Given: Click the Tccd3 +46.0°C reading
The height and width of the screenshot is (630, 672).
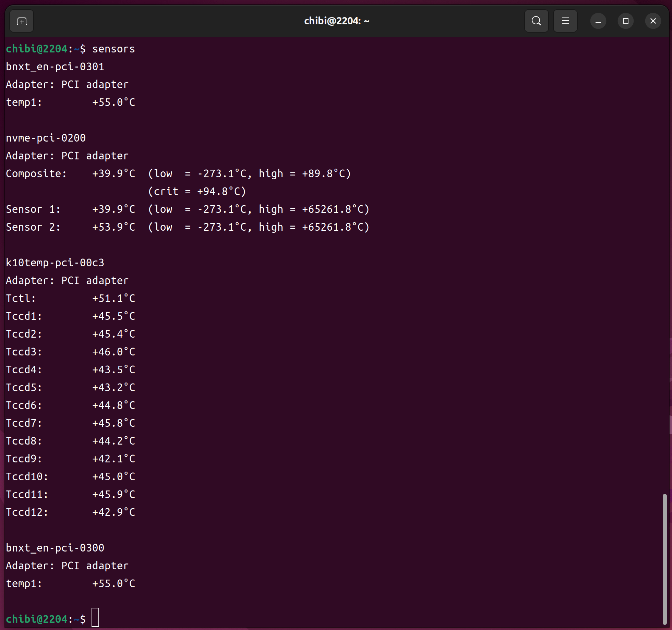Looking at the screenshot, I should [x=113, y=352].
